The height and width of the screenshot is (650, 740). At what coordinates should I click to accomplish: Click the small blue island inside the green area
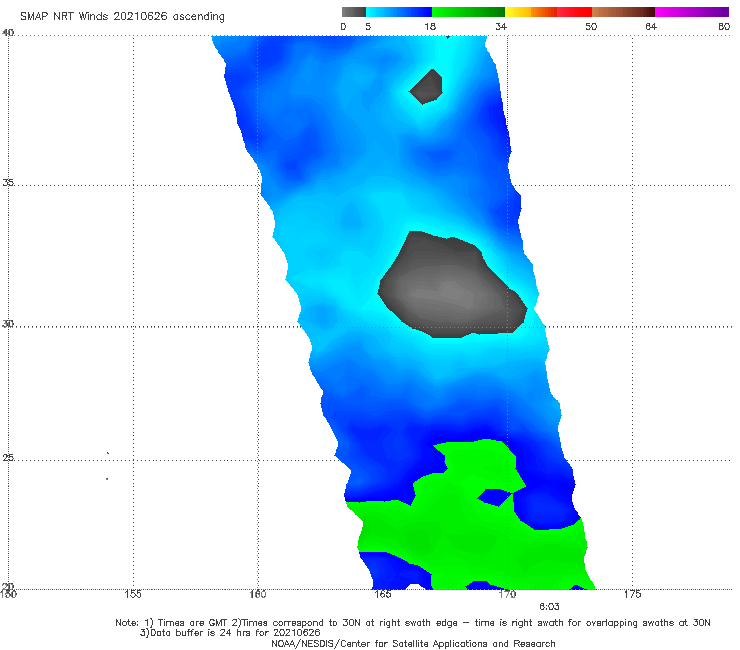[495, 497]
